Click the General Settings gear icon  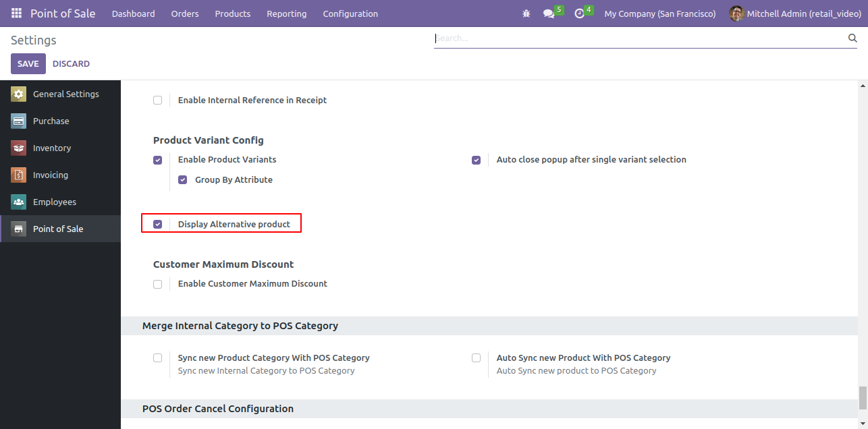click(18, 94)
